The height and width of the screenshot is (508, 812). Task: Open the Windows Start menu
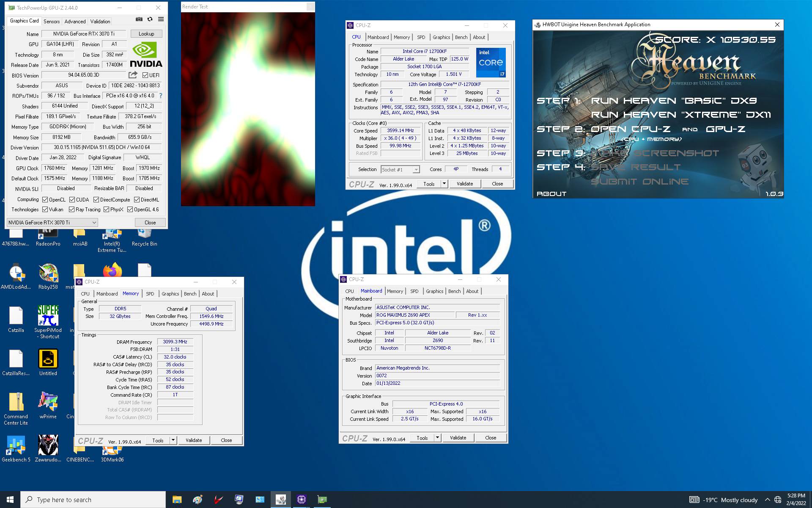click(10, 500)
